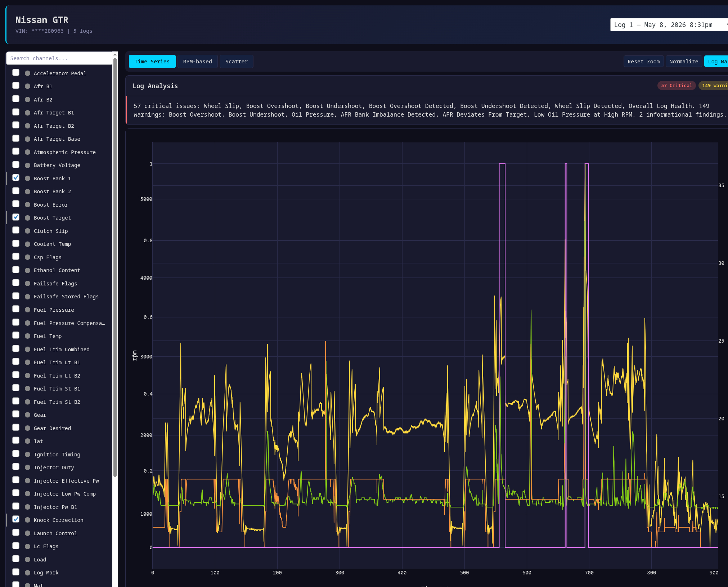
Task: Select the Battery Voltage checkbox
Action: [x=16, y=165]
